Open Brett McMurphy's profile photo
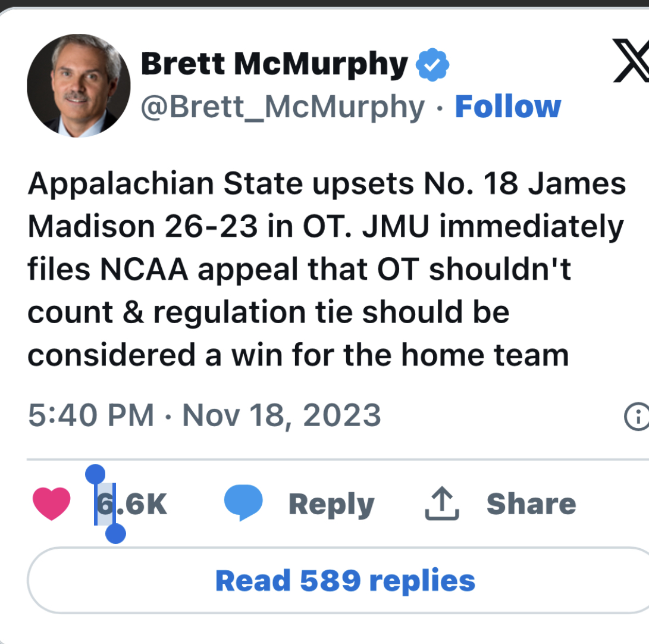Screen dimensions: 649x644 click(x=79, y=85)
